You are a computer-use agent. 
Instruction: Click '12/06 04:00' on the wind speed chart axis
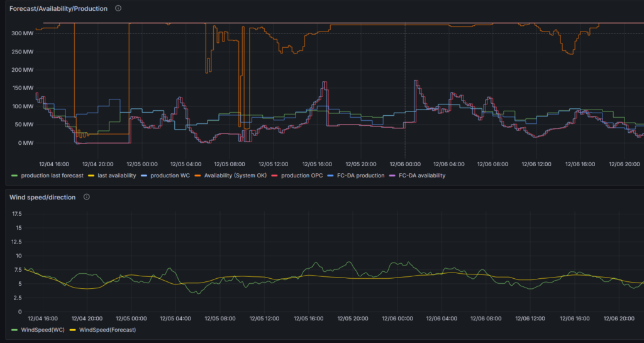pos(441,318)
